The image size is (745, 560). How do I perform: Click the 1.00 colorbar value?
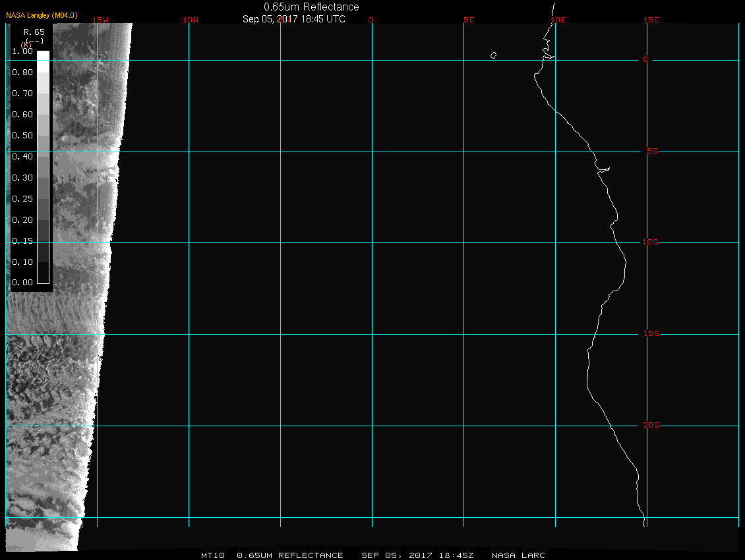click(22, 51)
